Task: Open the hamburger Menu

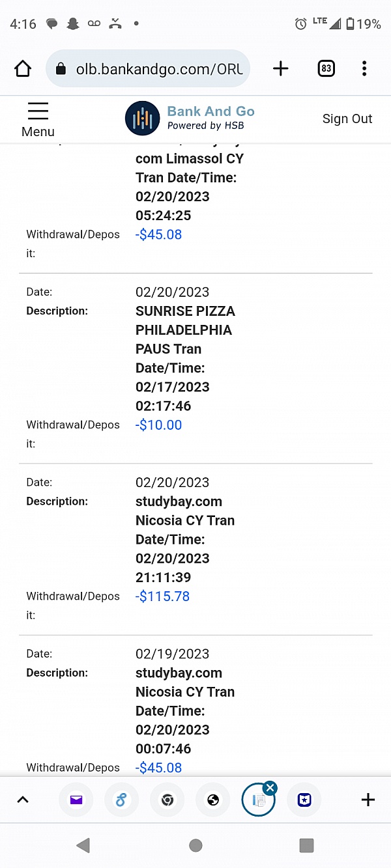Action: click(38, 119)
